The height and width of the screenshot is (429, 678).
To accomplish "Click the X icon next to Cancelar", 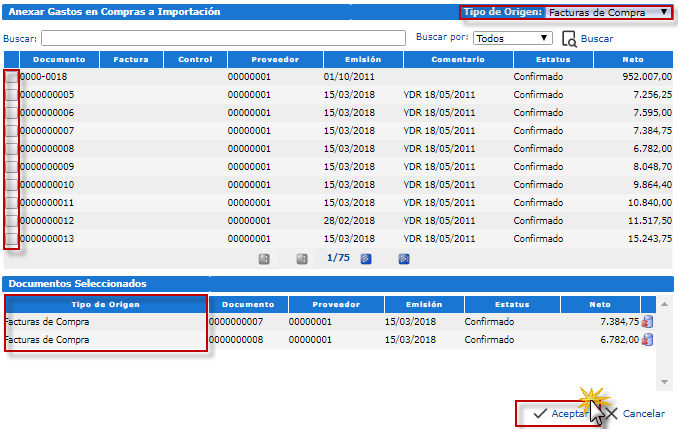I will 612,413.
